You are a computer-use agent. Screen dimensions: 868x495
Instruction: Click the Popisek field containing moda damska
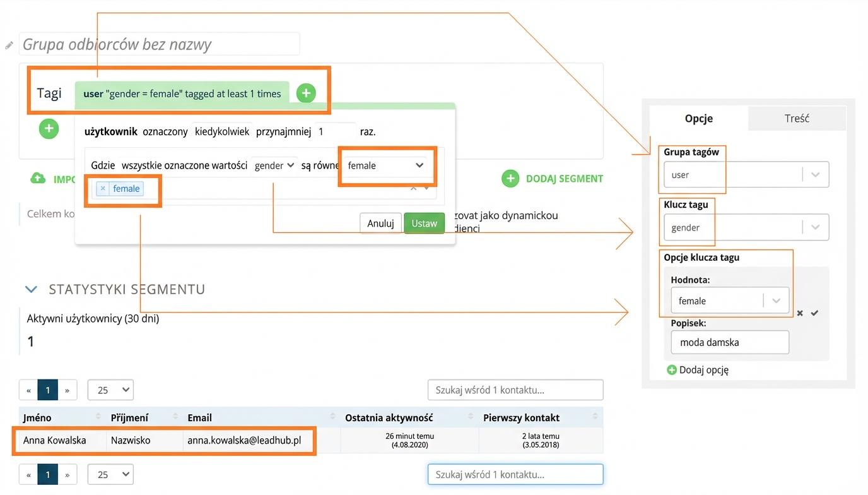[x=730, y=342]
